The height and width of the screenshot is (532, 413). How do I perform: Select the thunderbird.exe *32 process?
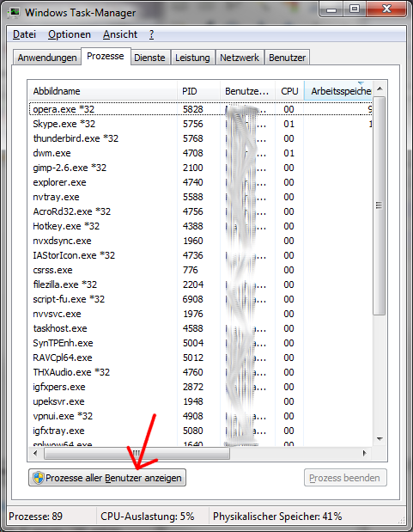tap(200, 138)
